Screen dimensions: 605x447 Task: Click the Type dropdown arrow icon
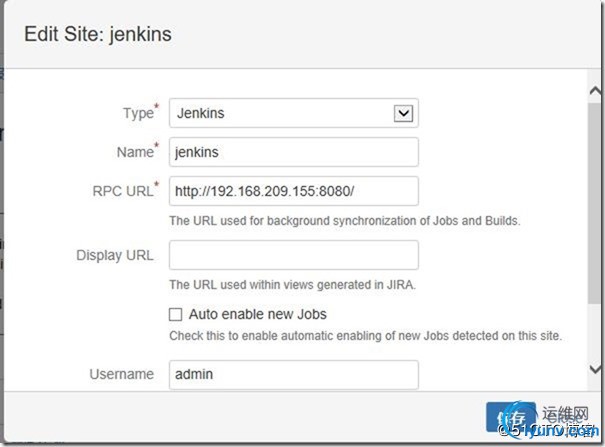point(404,113)
